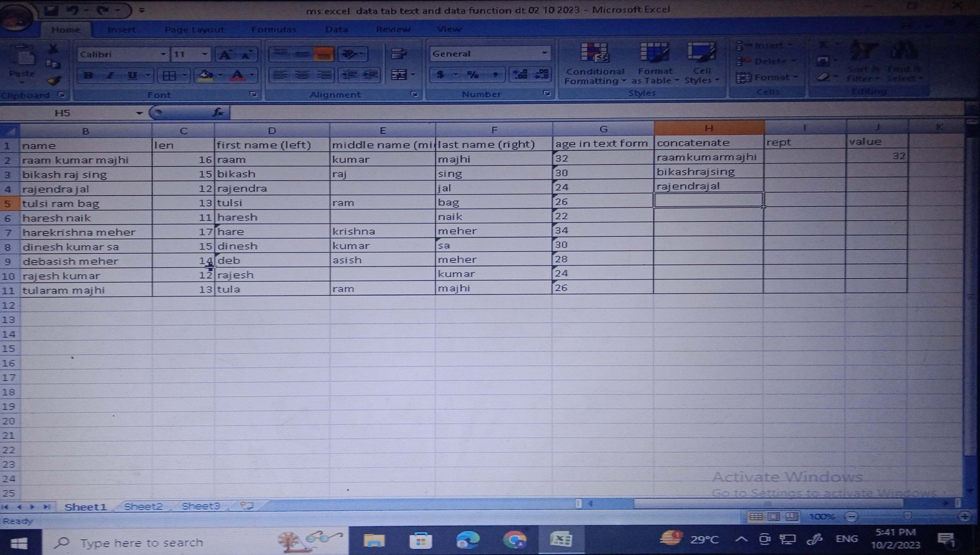Viewport: 980px width, 555px height.
Task: Click the Percent Style icon
Action: (473, 74)
